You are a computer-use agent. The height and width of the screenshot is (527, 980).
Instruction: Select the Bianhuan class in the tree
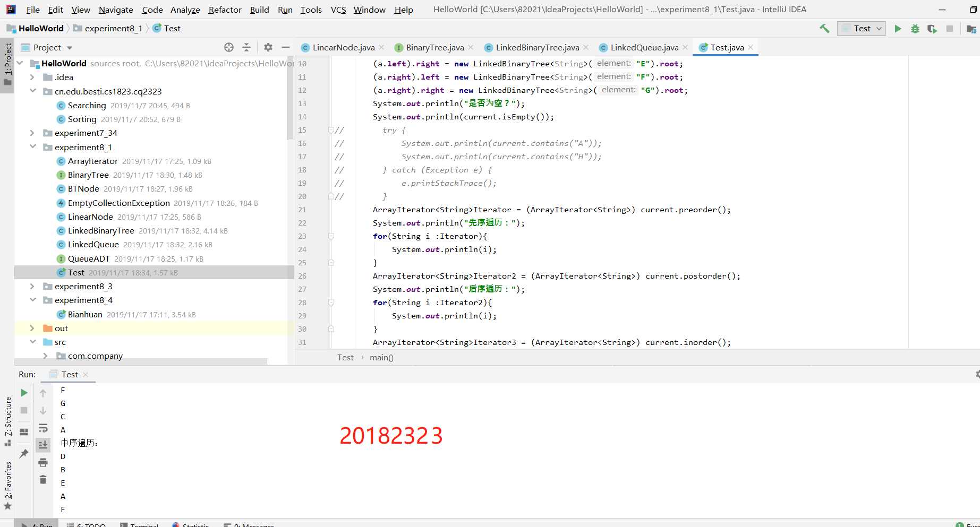coord(85,314)
